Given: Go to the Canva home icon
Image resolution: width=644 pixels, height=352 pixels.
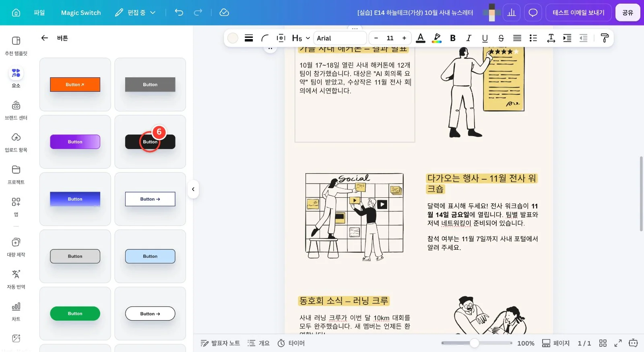Looking at the screenshot, I should coord(16,12).
